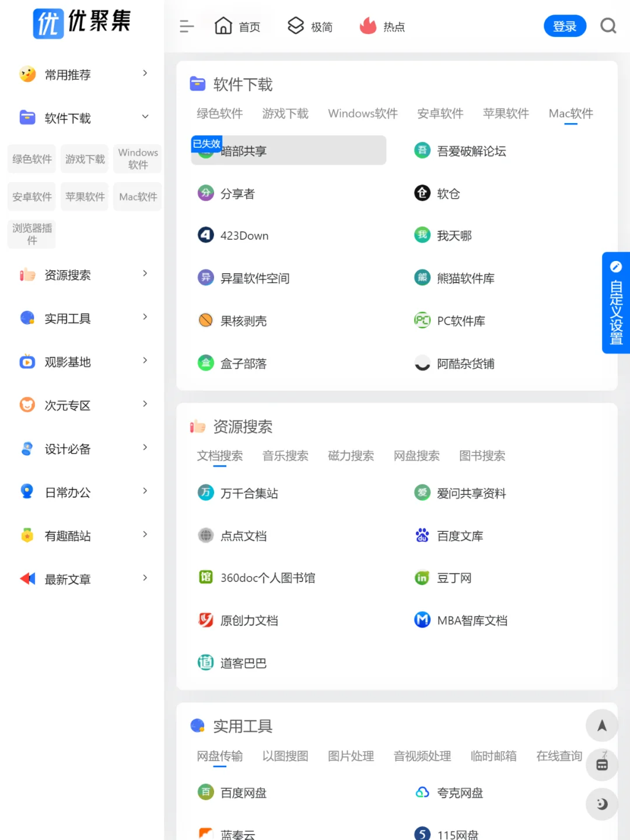
Task: Click the 优聚集 site logo
Action: 82,23
